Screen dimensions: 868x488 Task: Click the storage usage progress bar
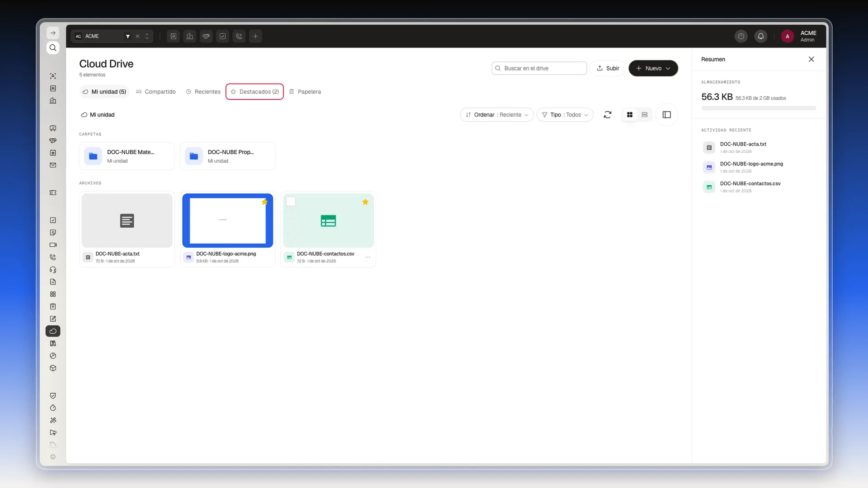tap(759, 108)
